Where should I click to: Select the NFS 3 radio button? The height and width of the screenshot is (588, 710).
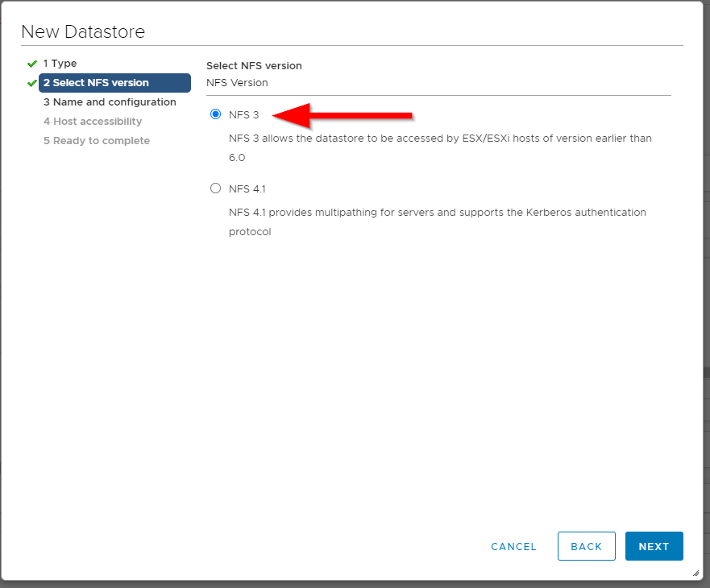click(215, 114)
